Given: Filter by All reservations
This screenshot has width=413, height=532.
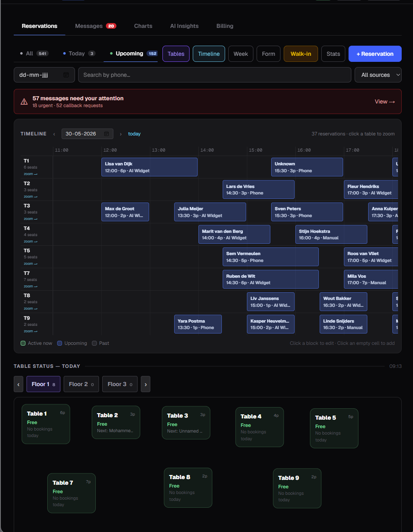Looking at the screenshot, I should 34,53.
